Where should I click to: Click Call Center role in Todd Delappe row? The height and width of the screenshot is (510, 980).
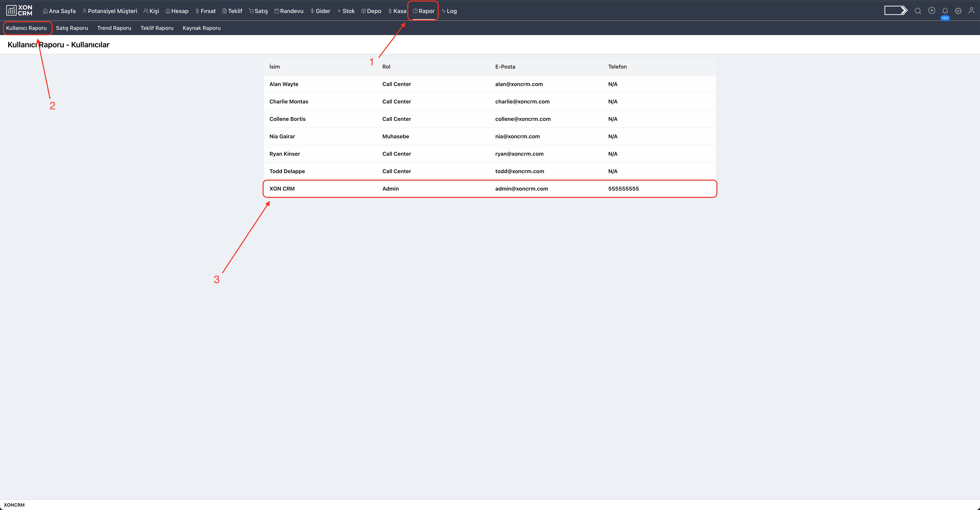point(396,171)
